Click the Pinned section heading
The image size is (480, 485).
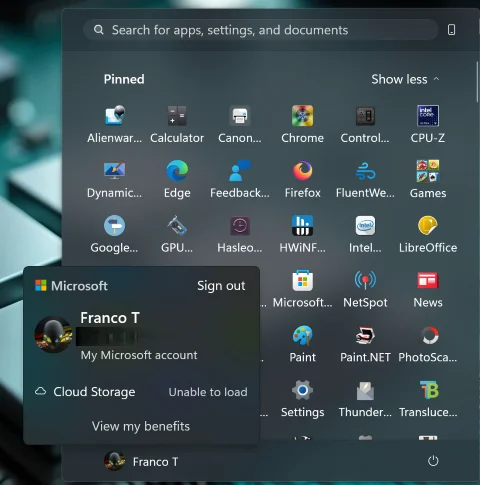(124, 79)
